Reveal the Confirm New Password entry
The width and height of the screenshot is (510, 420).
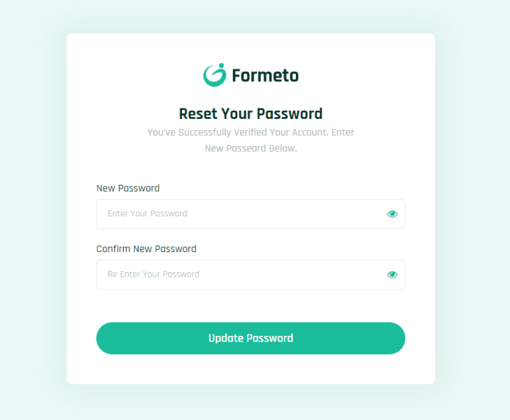point(392,275)
